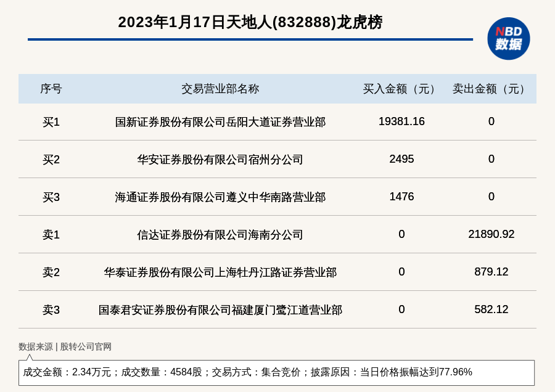Click the buy amount 0 in 卖2 row

click(x=401, y=272)
